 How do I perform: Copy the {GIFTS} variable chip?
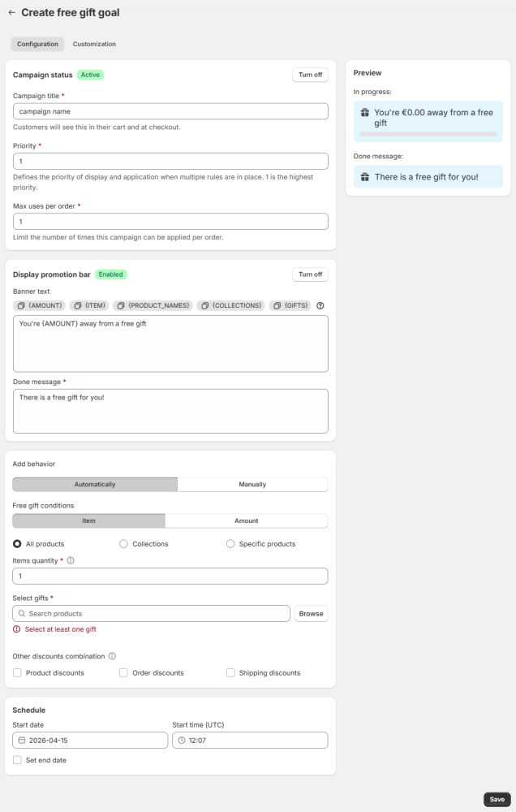point(290,305)
